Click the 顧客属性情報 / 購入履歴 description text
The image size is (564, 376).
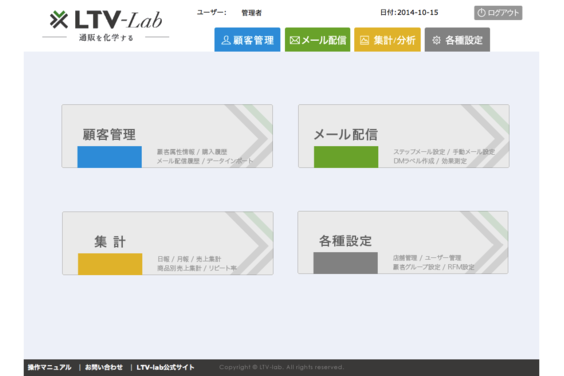tap(192, 152)
